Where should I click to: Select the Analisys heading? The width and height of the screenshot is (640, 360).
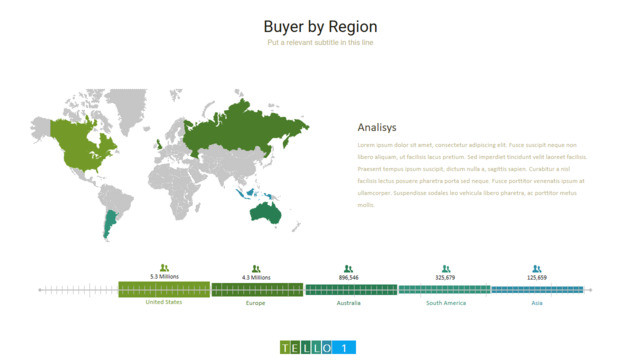point(377,127)
